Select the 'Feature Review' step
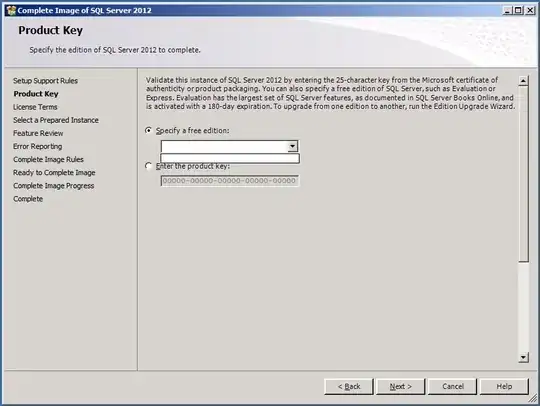The width and height of the screenshot is (540, 406). (38, 133)
